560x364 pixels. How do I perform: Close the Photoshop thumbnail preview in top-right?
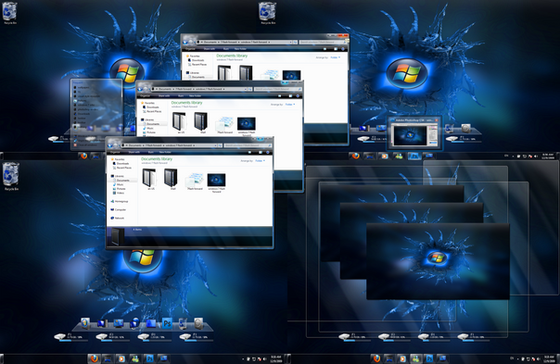[x=436, y=120]
